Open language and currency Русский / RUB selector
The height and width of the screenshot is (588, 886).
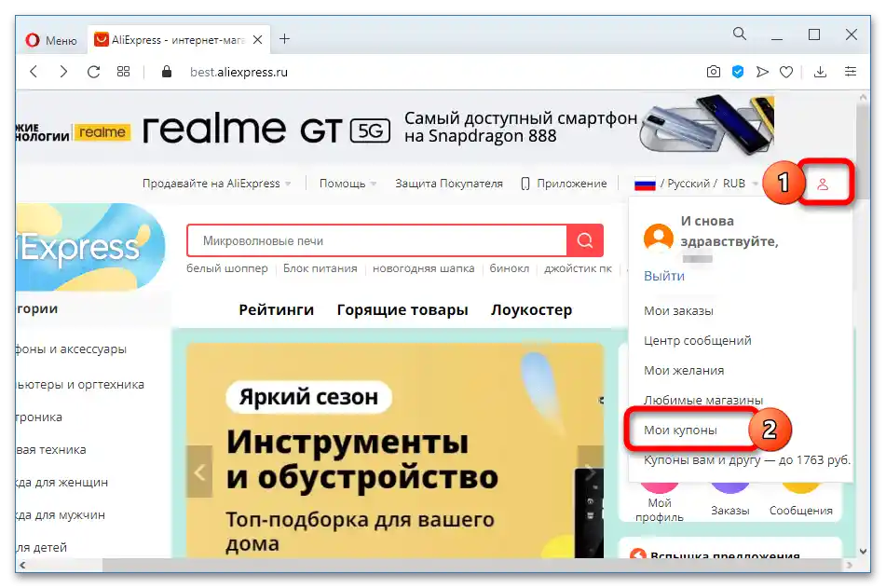[696, 184]
